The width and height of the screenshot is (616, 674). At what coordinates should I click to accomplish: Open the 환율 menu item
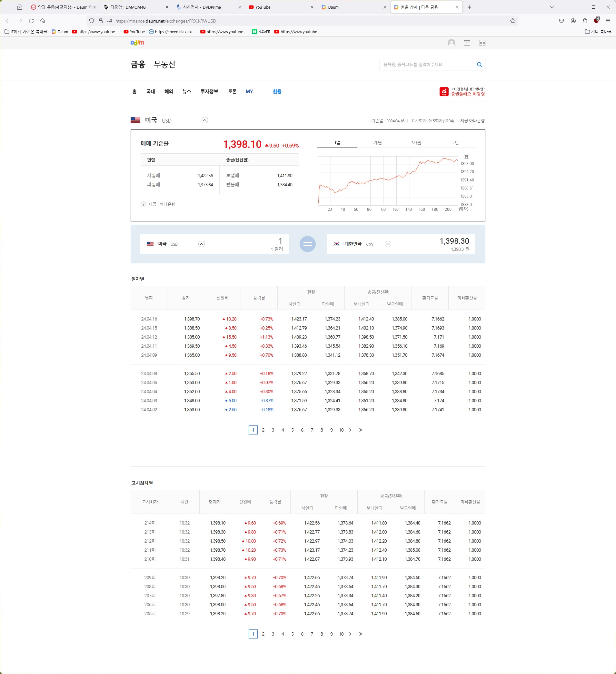(277, 92)
